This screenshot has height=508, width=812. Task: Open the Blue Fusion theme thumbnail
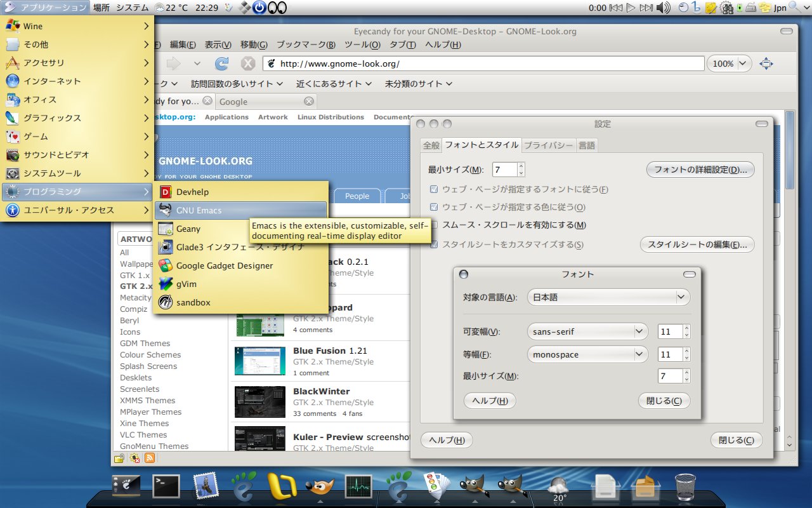tap(260, 361)
